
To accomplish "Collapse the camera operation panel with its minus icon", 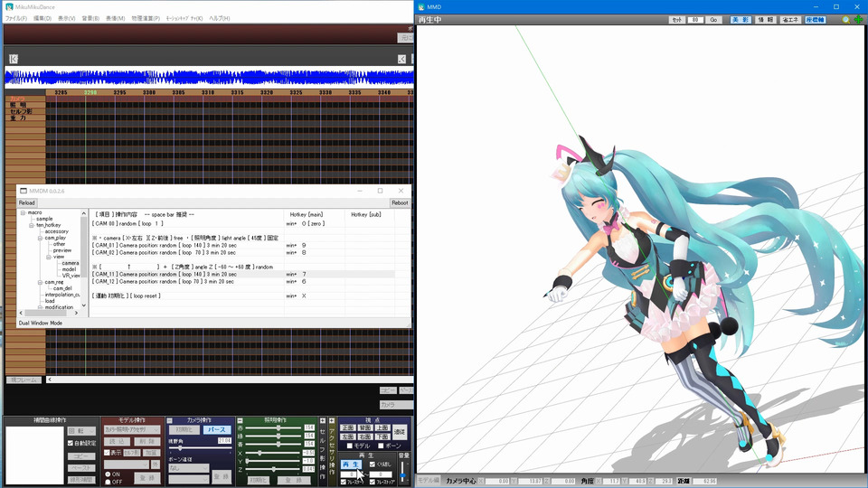I will 170,420.
